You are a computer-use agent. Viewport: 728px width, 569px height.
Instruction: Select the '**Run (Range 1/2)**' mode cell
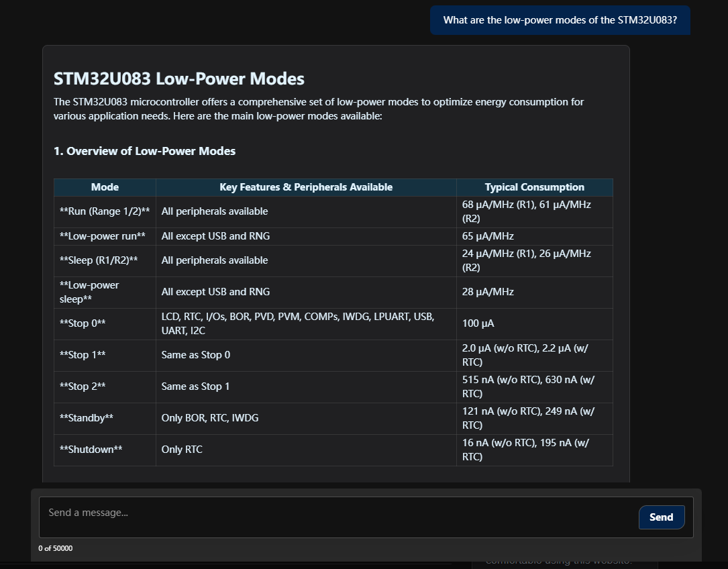click(x=105, y=211)
